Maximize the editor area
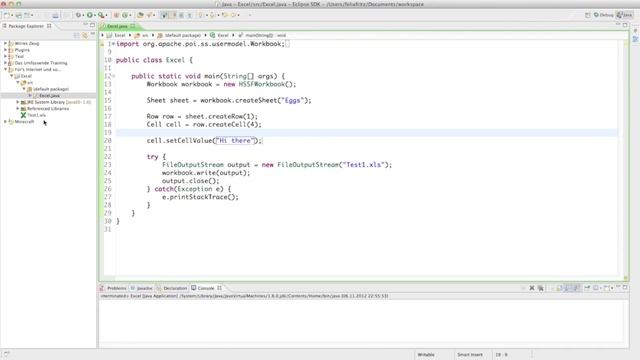The image size is (640, 360). click(625, 25)
